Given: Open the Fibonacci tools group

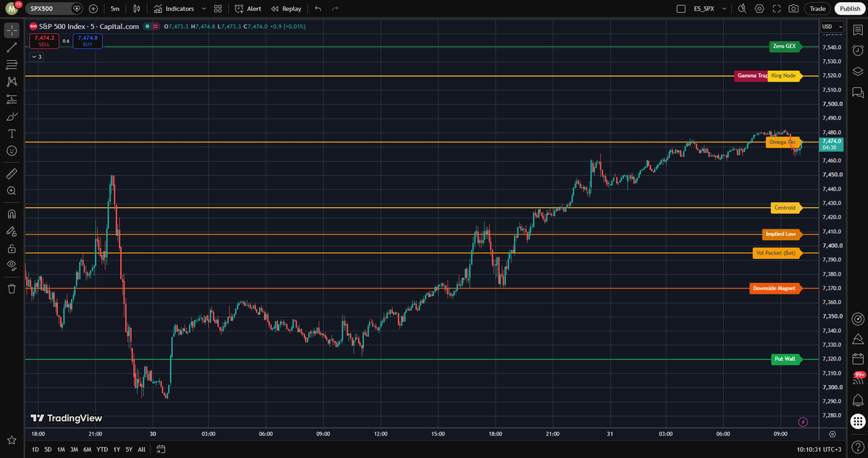Looking at the screenshot, I should (12, 65).
